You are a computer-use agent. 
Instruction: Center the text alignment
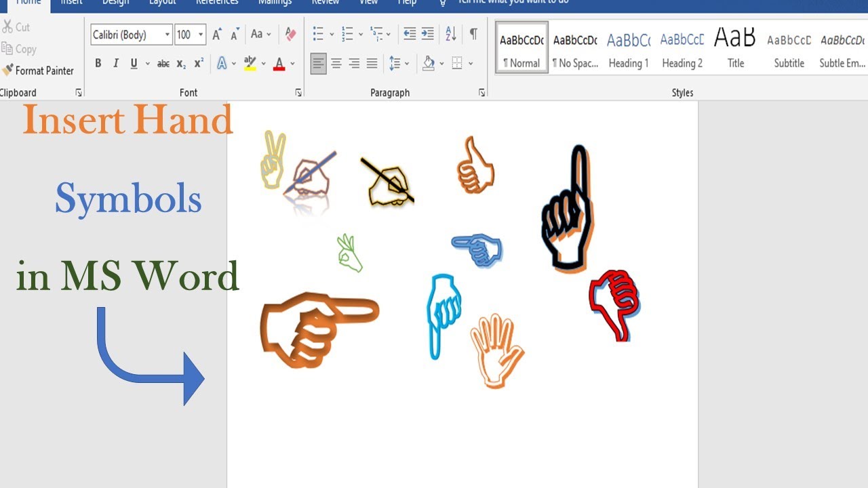pos(336,64)
